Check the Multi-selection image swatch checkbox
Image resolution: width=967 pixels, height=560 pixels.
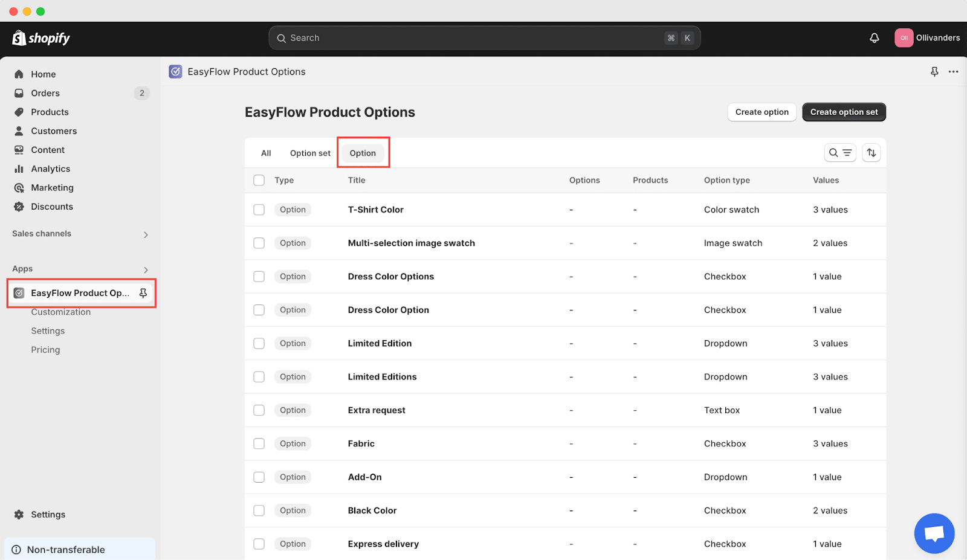(x=259, y=243)
